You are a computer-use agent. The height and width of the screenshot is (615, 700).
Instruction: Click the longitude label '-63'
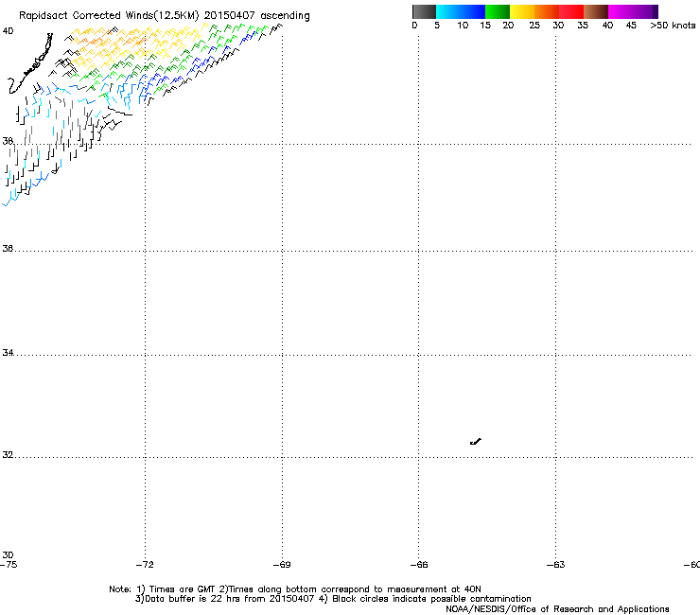pos(556,565)
